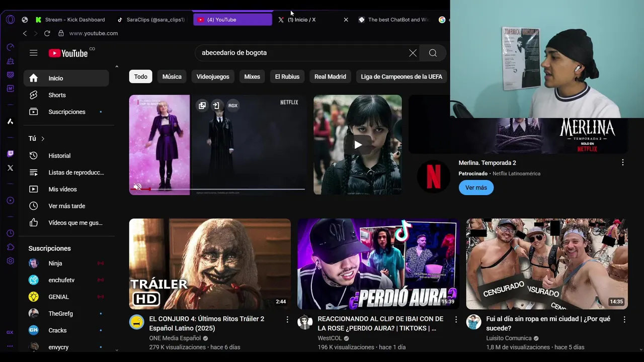Clear the search query with X icon

point(413,53)
